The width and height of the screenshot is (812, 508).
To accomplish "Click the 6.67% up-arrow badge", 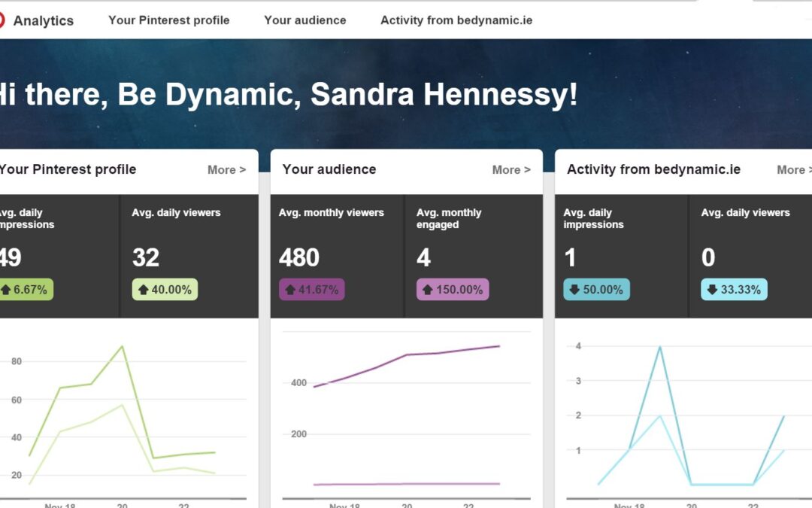I will (26, 290).
